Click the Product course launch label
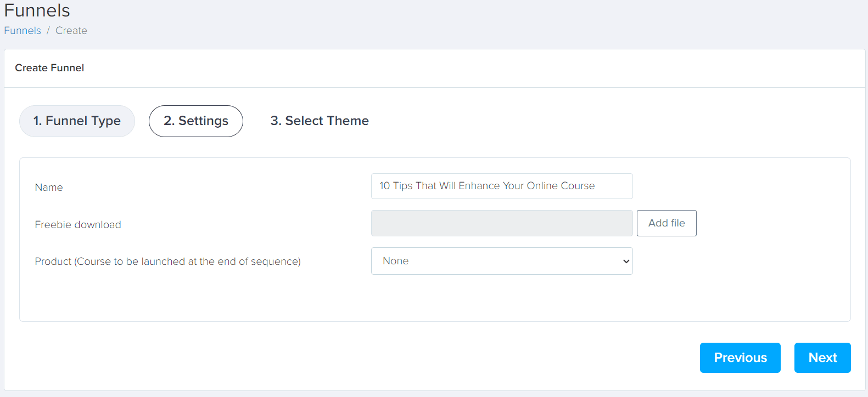The height and width of the screenshot is (397, 868). tap(167, 262)
